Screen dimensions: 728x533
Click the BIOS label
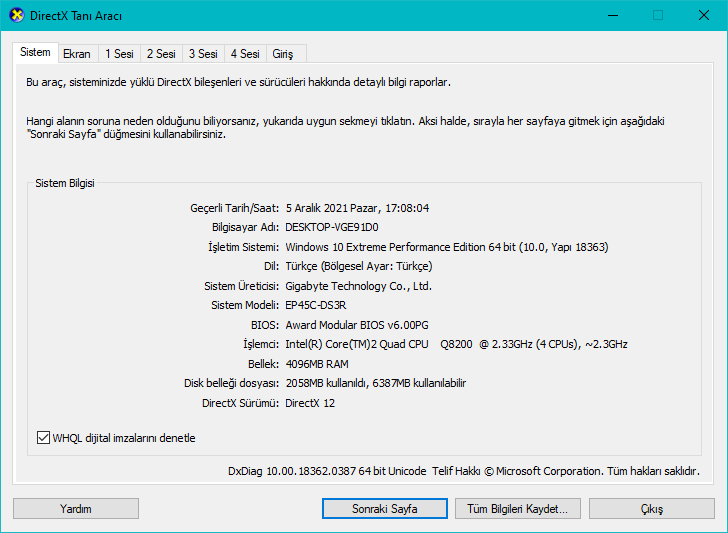pos(265,325)
